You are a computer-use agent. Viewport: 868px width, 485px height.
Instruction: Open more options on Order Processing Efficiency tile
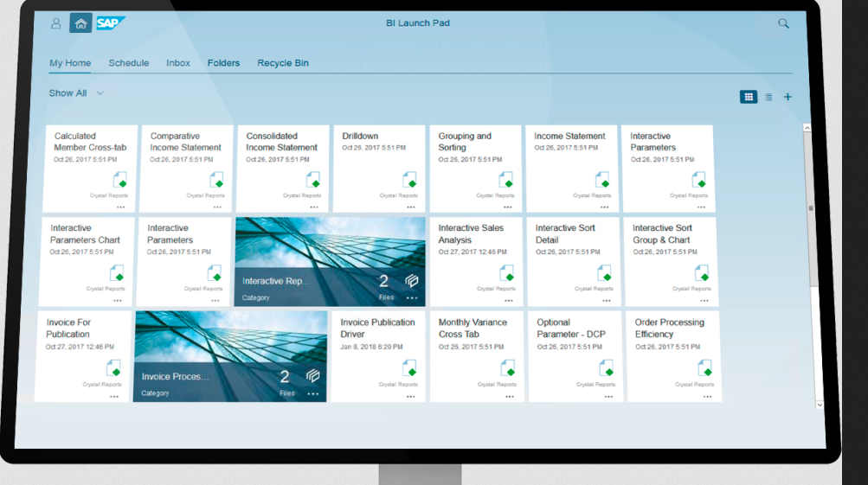(707, 395)
